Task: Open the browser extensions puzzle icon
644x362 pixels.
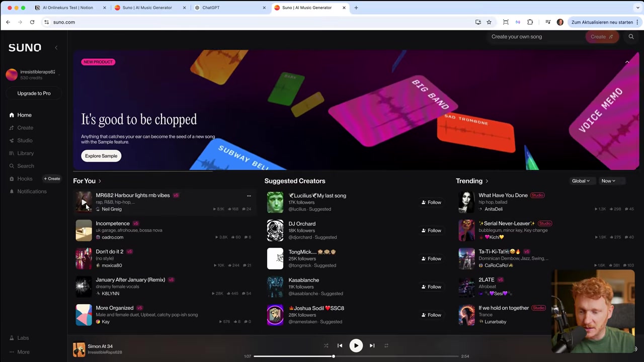Action: pyautogui.click(x=530, y=22)
